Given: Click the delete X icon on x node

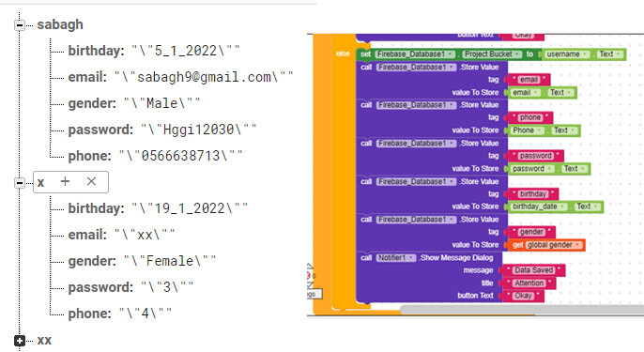Looking at the screenshot, I should 91,181.
